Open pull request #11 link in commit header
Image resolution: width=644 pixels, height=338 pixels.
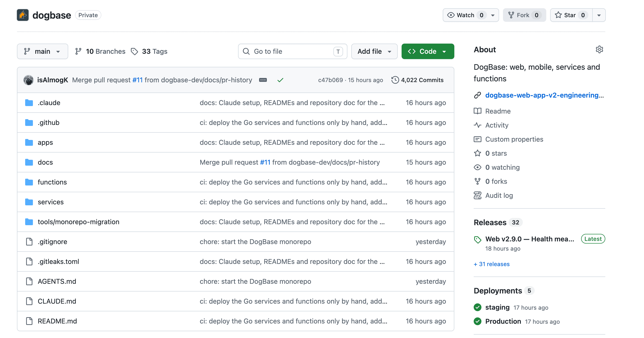[x=137, y=80]
